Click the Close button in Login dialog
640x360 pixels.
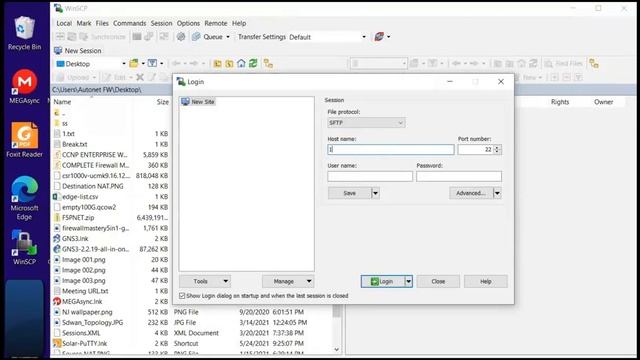(438, 281)
